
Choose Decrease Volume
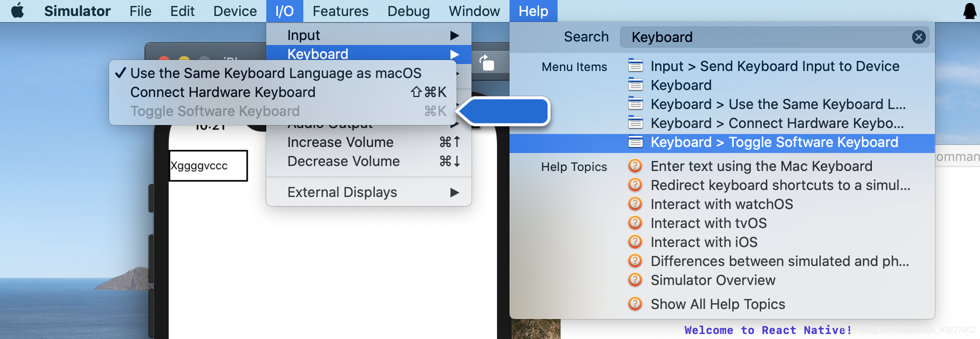click(369, 161)
